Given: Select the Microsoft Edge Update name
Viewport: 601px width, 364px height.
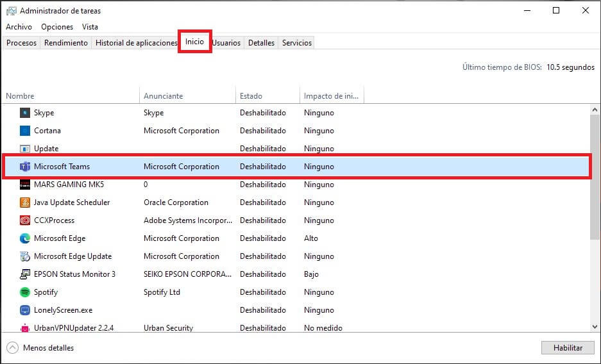Looking at the screenshot, I should pos(73,256).
